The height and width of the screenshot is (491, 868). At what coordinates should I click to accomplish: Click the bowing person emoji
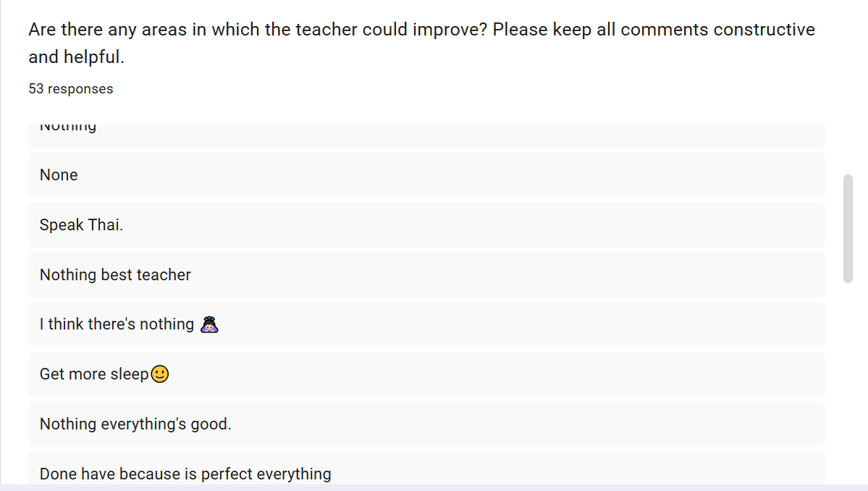coord(210,324)
